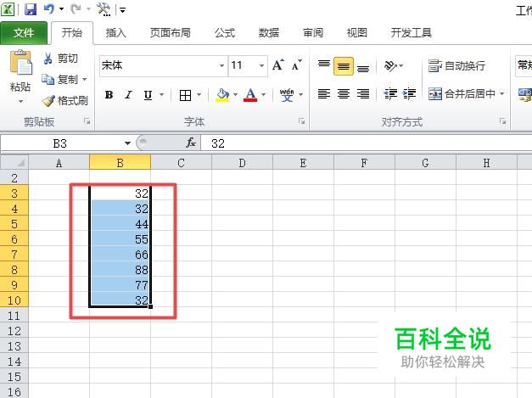Click the Save icon in quick access toolbar
The width and height of the screenshot is (532, 398).
coord(31,9)
